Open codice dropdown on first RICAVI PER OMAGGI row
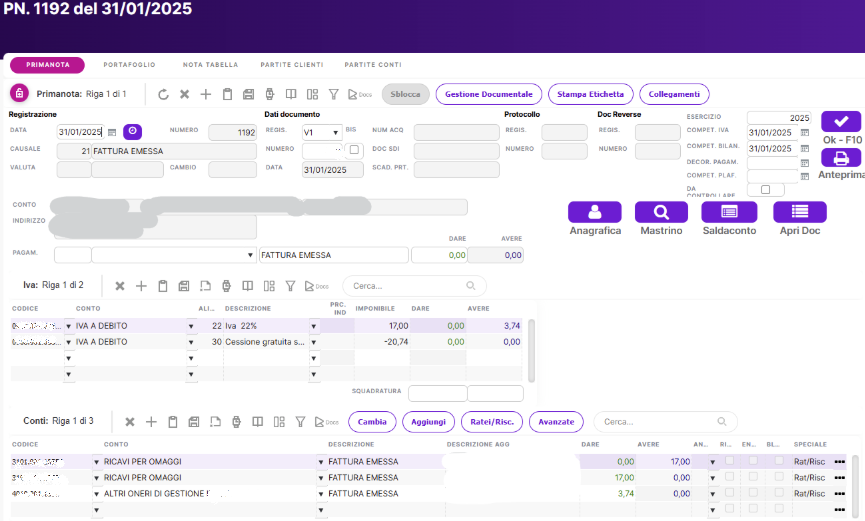 (x=96, y=461)
